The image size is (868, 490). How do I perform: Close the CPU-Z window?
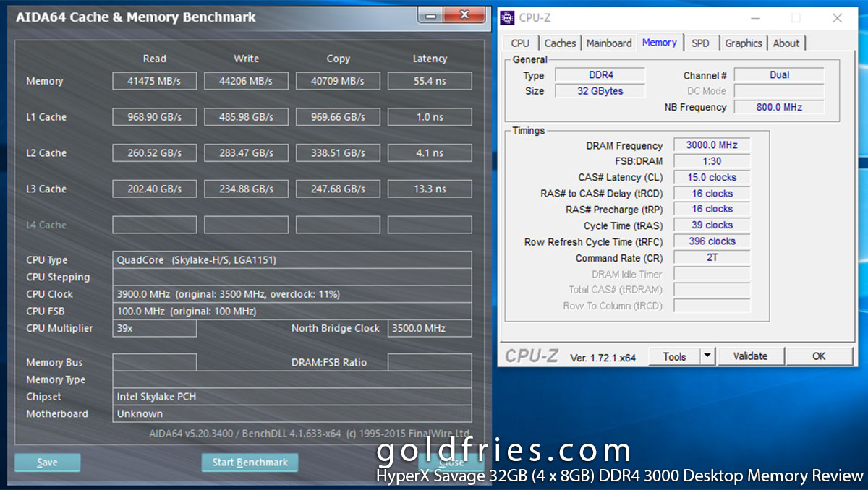(x=838, y=18)
